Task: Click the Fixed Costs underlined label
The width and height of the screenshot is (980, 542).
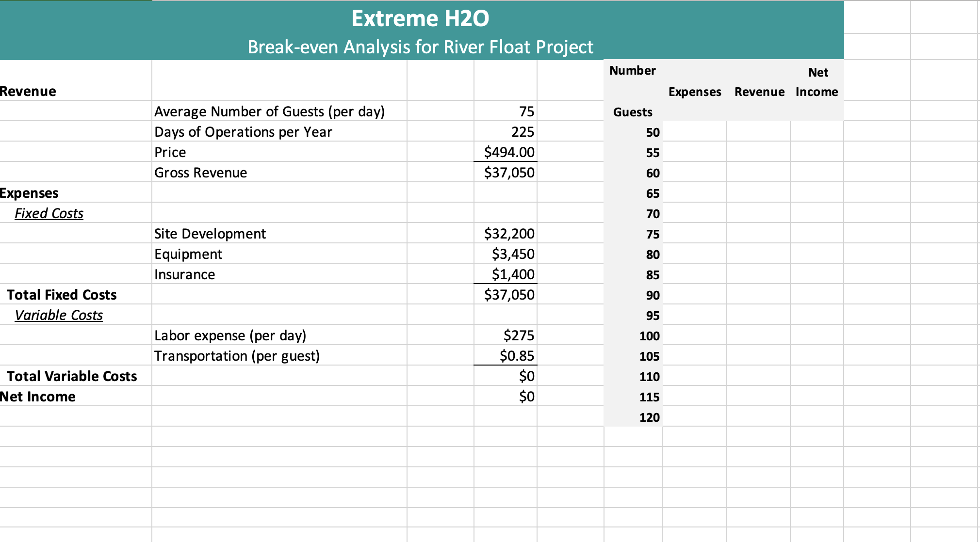Action: [x=49, y=213]
